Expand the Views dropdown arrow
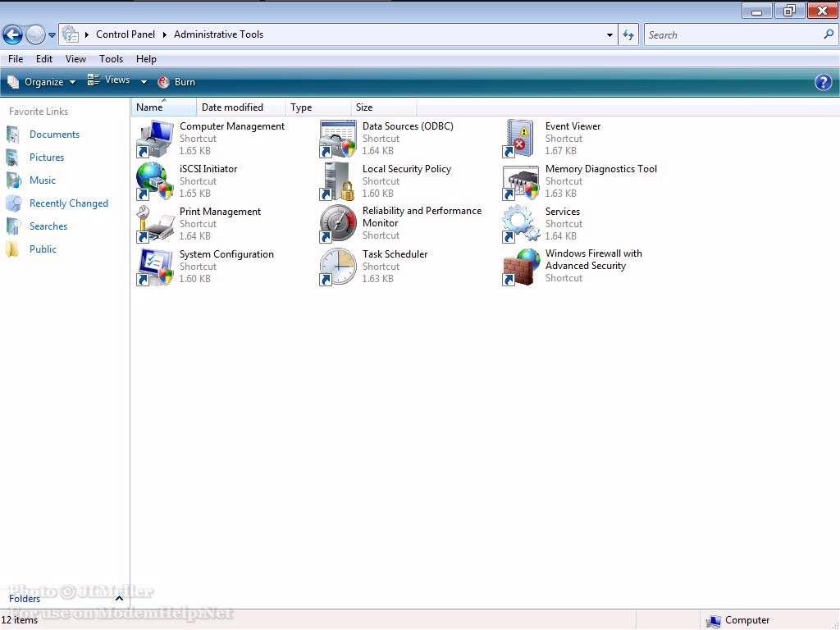 (144, 82)
